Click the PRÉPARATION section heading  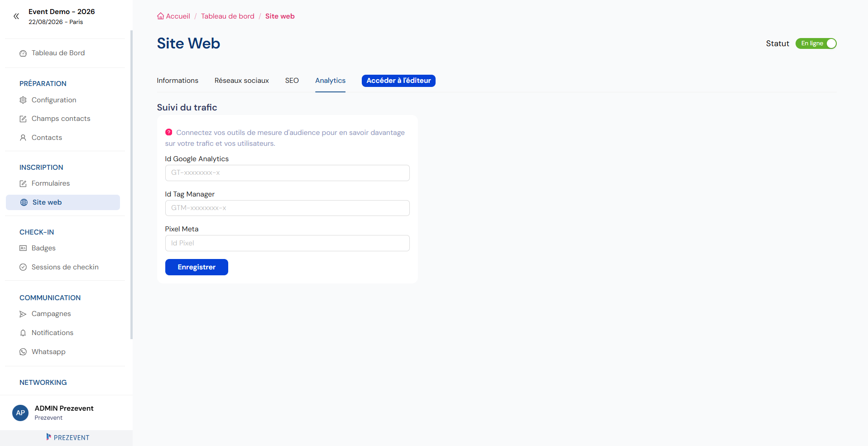pyautogui.click(x=43, y=84)
